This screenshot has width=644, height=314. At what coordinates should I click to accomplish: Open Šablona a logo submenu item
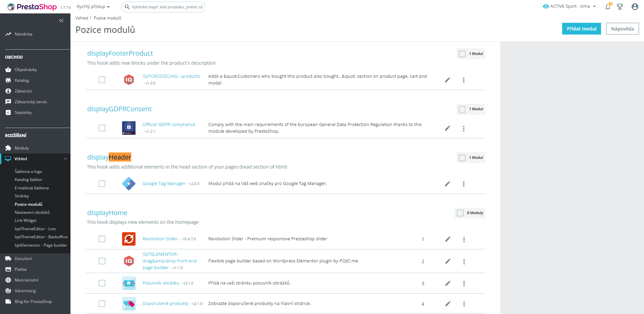point(29,172)
